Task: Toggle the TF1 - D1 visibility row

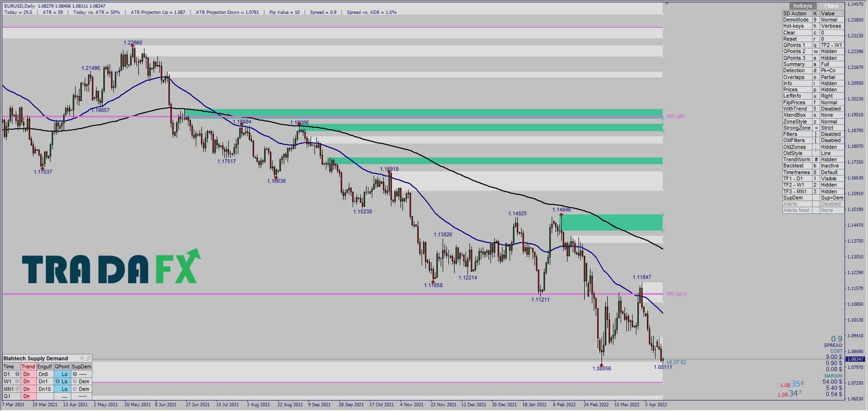Action: click(x=813, y=178)
